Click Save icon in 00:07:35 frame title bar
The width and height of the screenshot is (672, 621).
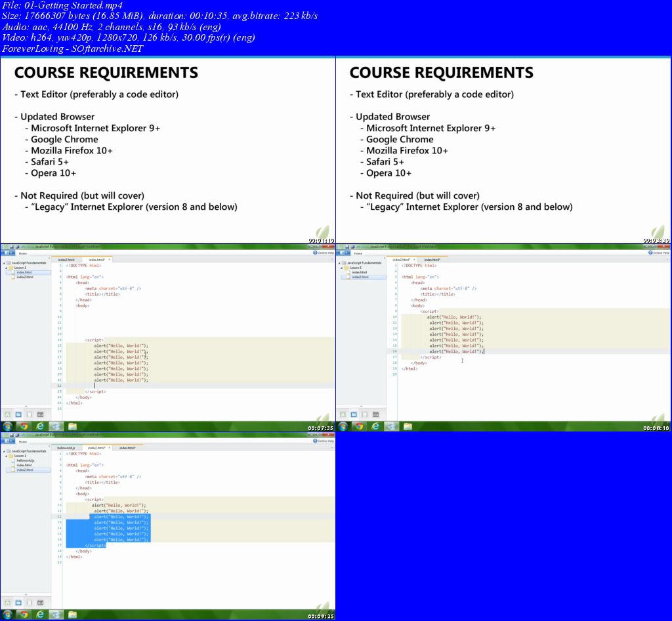click(x=12, y=247)
